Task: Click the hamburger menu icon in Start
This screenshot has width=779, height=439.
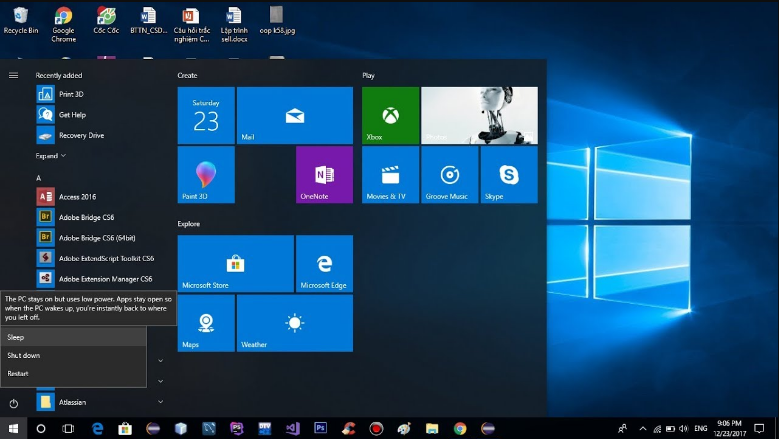Action: click(13, 75)
